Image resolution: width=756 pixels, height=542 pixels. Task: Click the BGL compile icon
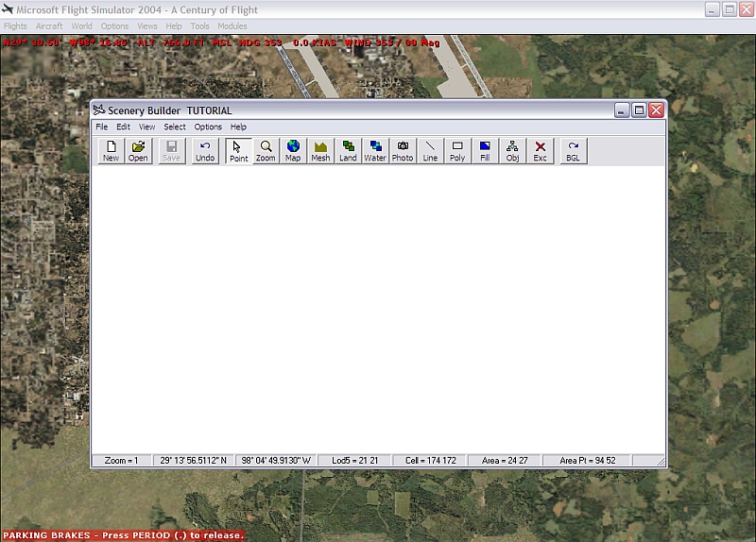[574, 151]
